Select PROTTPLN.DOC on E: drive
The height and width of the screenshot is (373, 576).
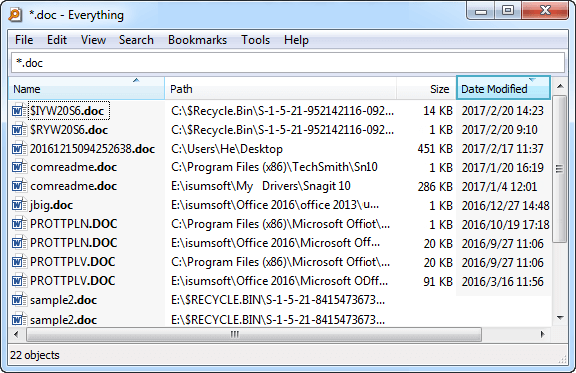(x=73, y=243)
